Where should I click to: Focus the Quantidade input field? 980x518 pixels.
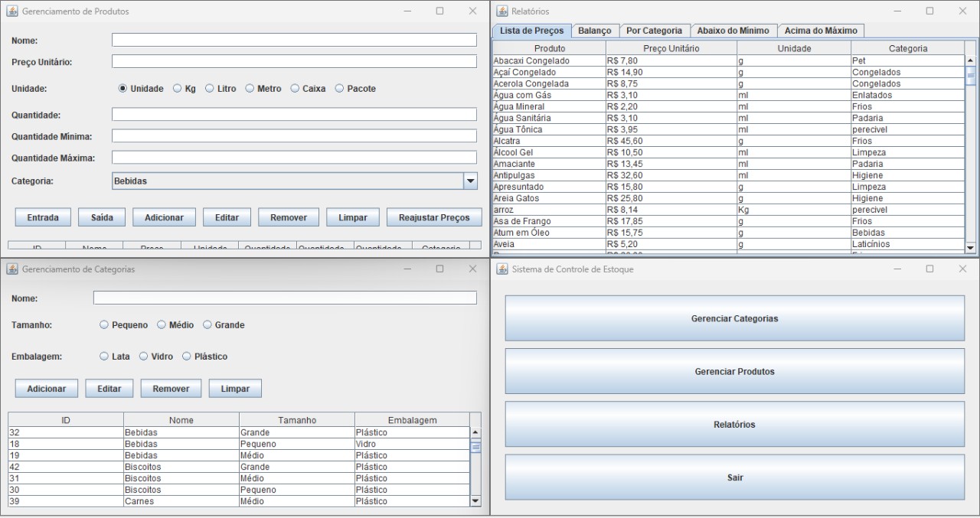tap(295, 115)
